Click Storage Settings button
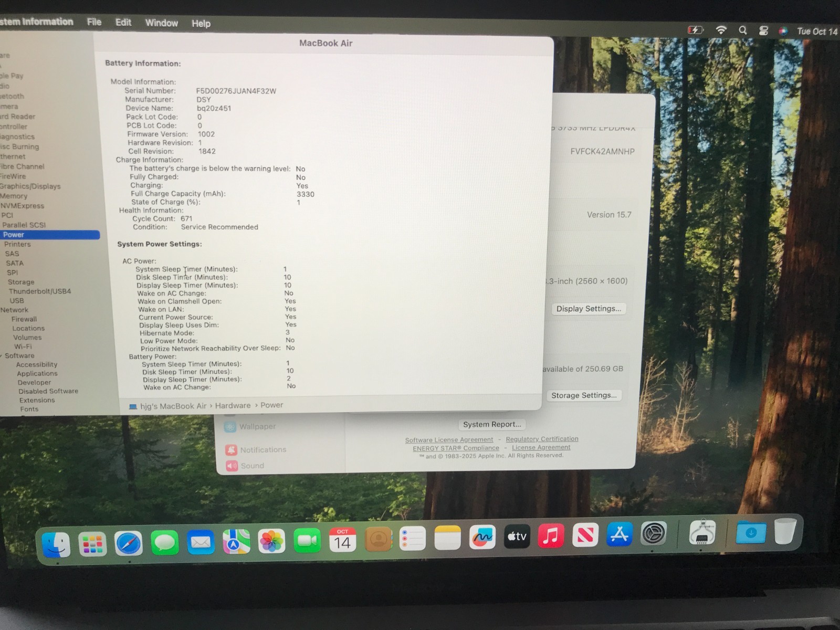Viewport: 840px width, 630px height. [x=584, y=395]
